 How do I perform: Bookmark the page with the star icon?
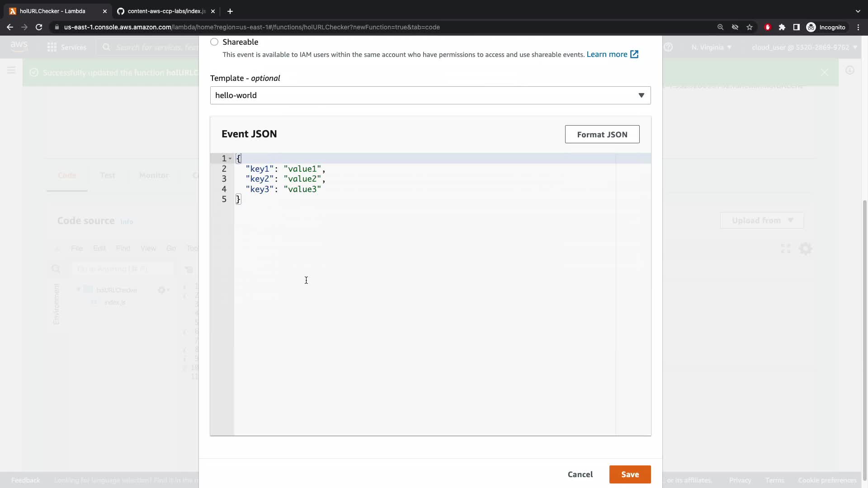tap(750, 27)
